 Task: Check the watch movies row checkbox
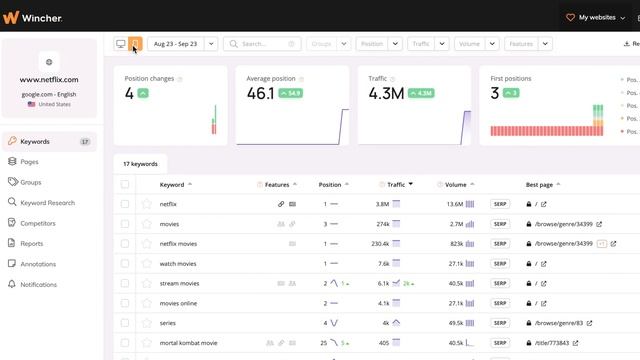coord(125,263)
